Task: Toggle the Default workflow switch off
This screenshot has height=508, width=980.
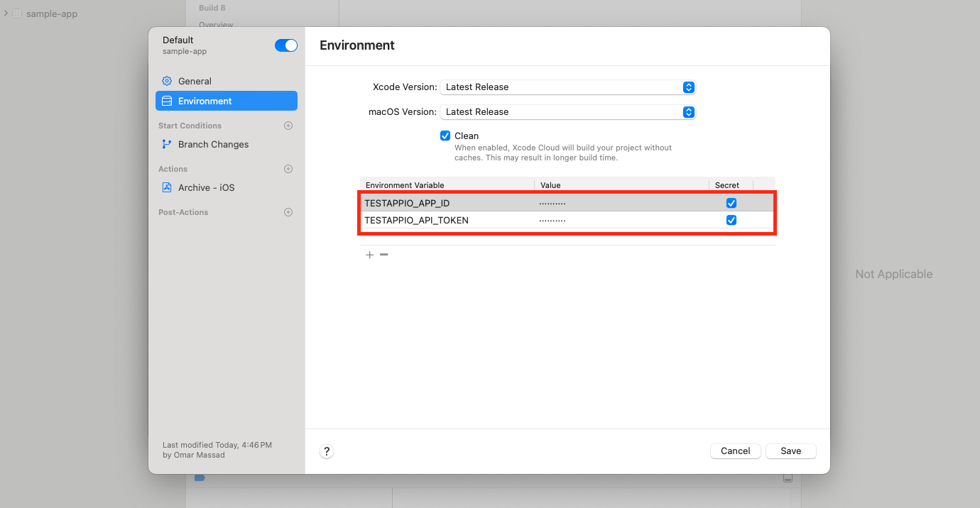Action: point(285,45)
